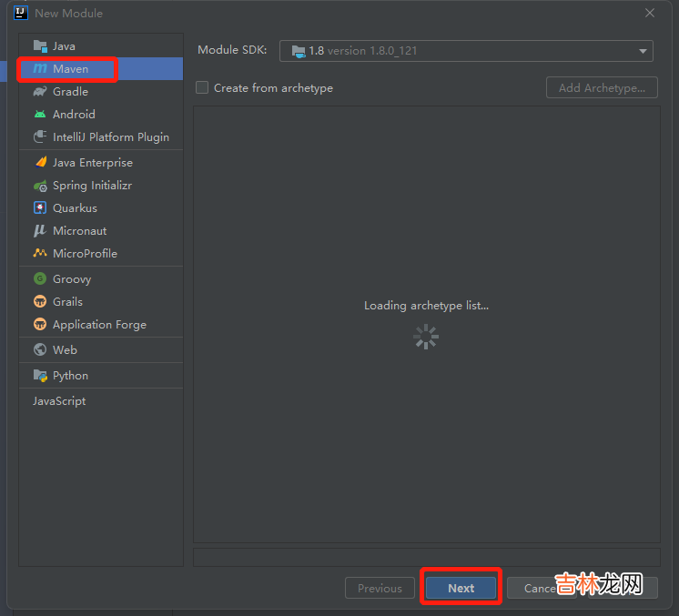Image resolution: width=679 pixels, height=616 pixels.
Task: Select the Spring Initializr icon
Action: [x=40, y=186]
